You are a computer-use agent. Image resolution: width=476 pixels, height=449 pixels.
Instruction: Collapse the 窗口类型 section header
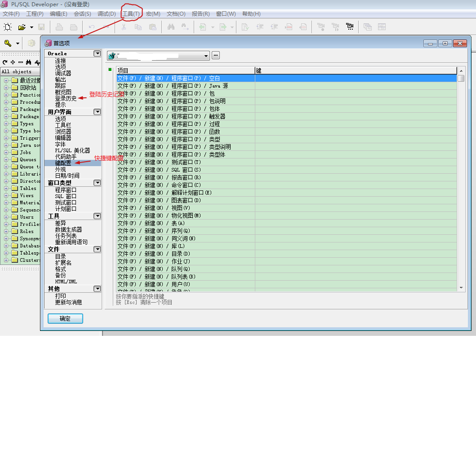(97, 183)
